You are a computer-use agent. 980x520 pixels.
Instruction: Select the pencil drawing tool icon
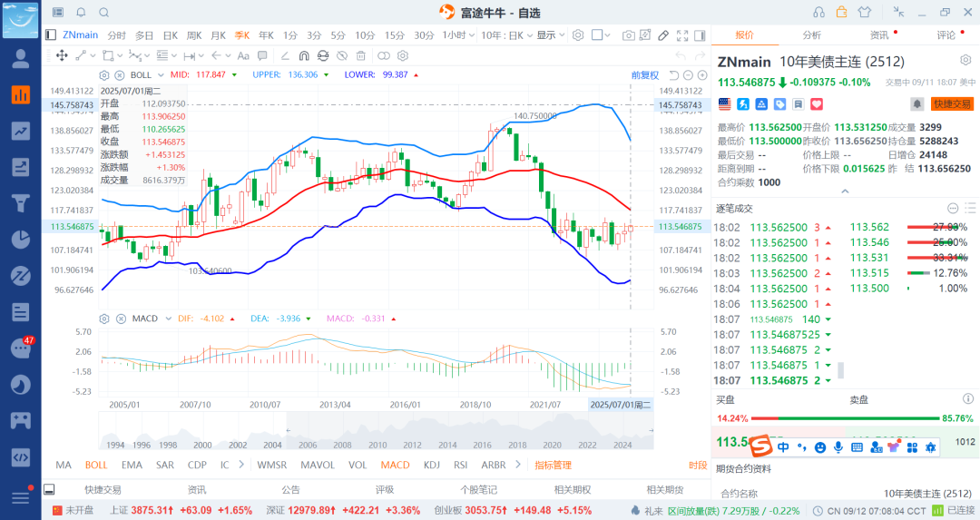[x=663, y=35]
